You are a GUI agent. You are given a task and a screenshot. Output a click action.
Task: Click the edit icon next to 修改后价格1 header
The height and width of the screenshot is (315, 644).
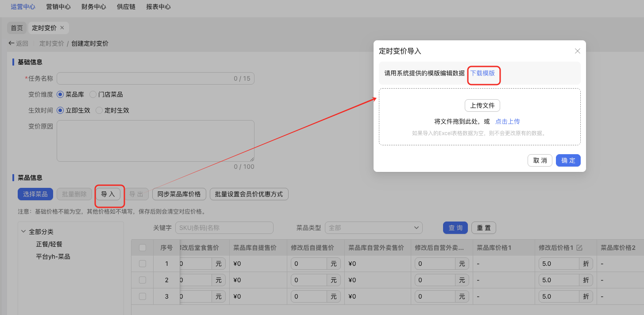tap(579, 248)
